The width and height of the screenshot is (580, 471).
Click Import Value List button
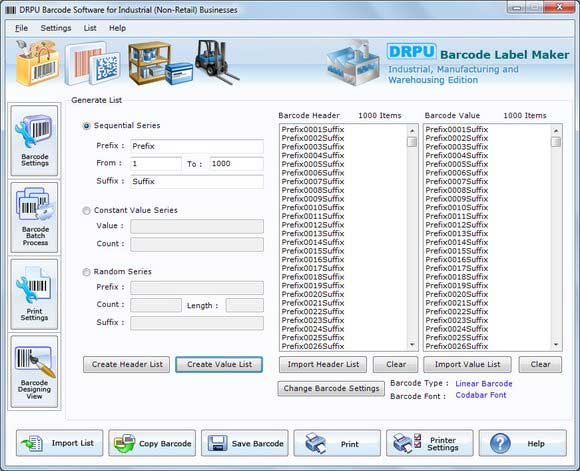tap(467, 364)
